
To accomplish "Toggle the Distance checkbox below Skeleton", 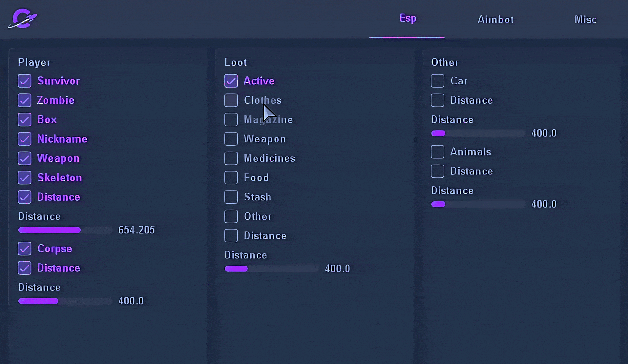I will (x=25, y=197).
